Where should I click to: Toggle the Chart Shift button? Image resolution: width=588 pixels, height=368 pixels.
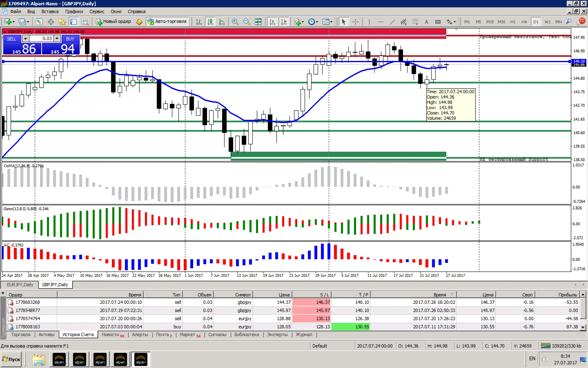(x=284, y=21)
